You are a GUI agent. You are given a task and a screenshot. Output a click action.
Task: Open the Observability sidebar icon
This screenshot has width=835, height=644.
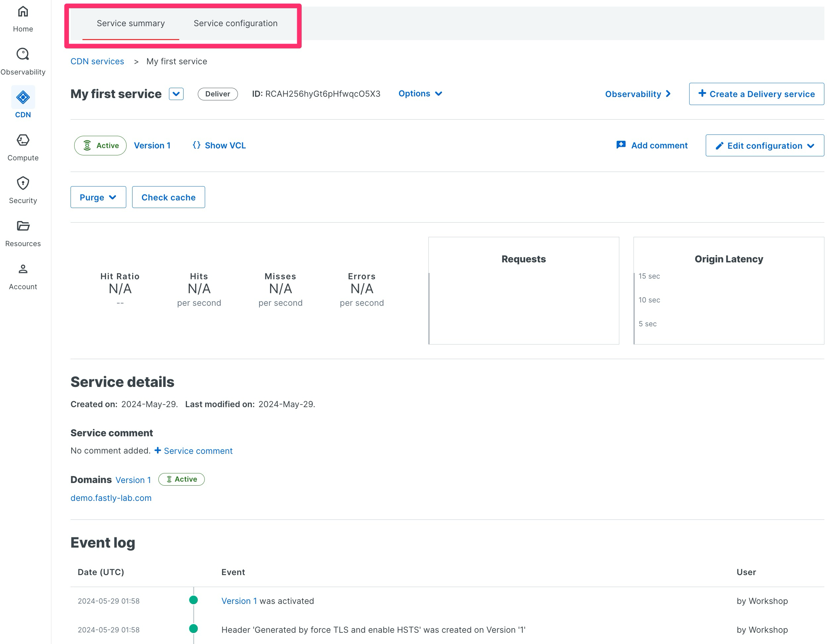pyautogui.click(x=23, y=54)
